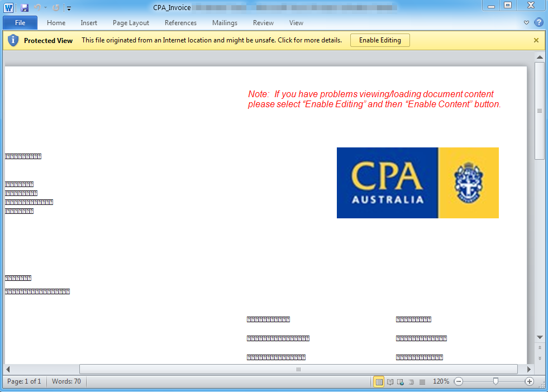The width and height of the screenshot is (548, 392).
Task: Switch to Web Layout view icon
Action: click(x=401, y=382)
